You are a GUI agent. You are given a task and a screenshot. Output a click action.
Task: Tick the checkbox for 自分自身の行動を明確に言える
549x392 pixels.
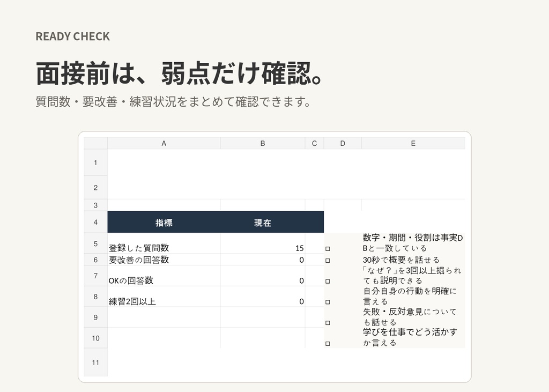pyautogui.click(x=328, y=302)
